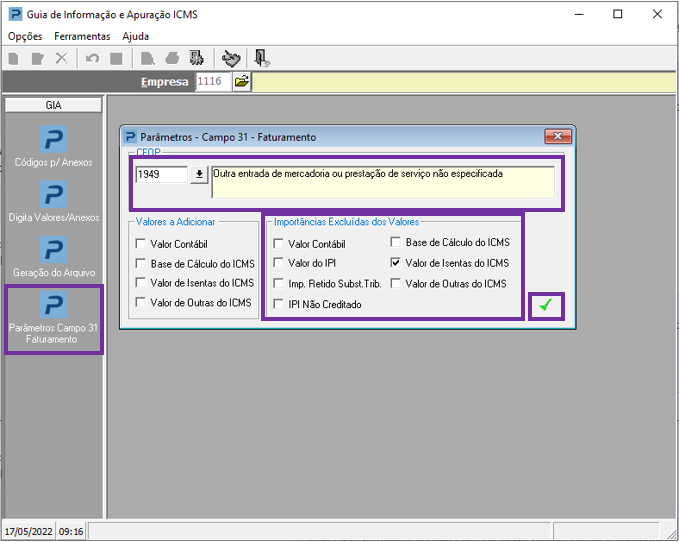Open the Ferramentas menu
The width and height of the screenshot is (679, 542).
82,36
